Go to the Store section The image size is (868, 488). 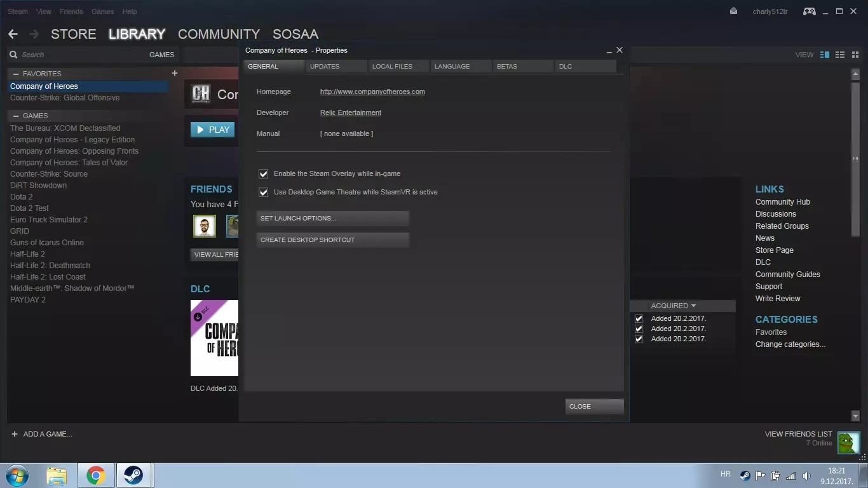coord(74,34)
